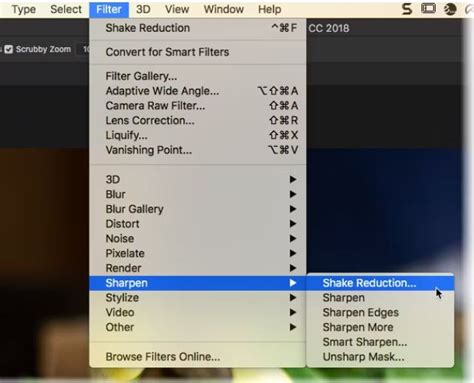Expand the Distort submenu

198,224
